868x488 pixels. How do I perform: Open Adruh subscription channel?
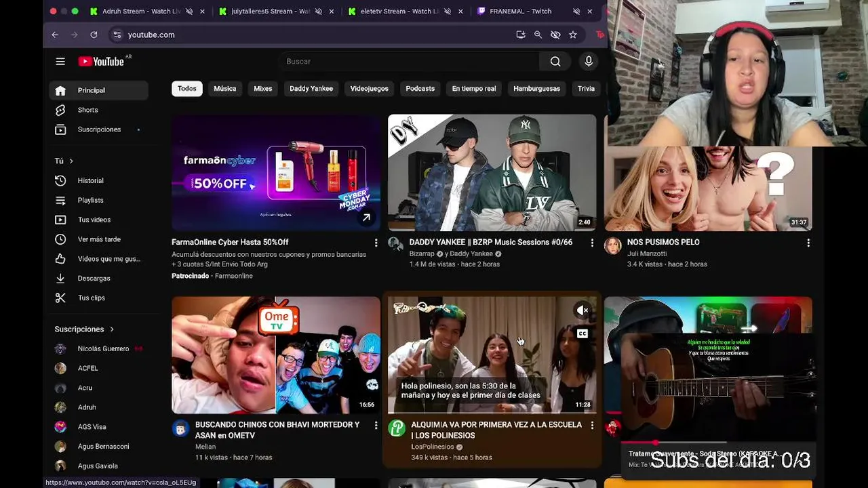(x=98, y=407)
